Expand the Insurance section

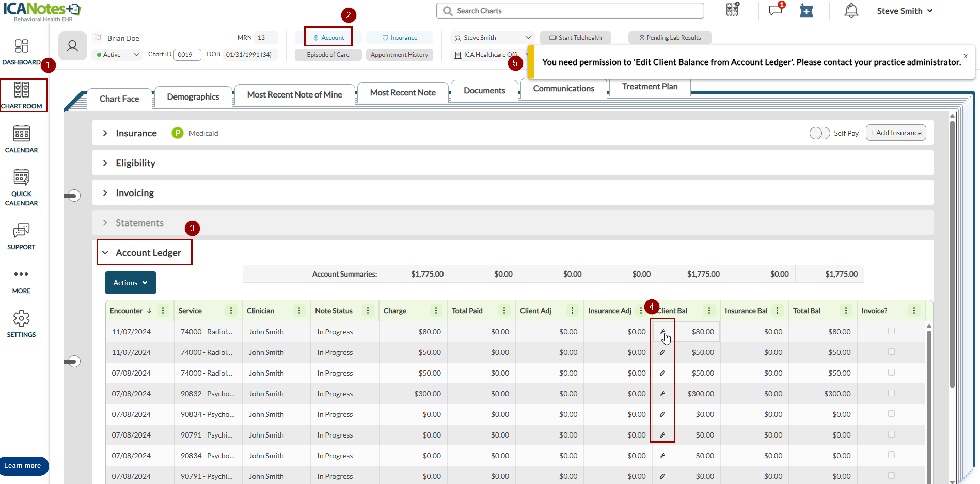105,133
